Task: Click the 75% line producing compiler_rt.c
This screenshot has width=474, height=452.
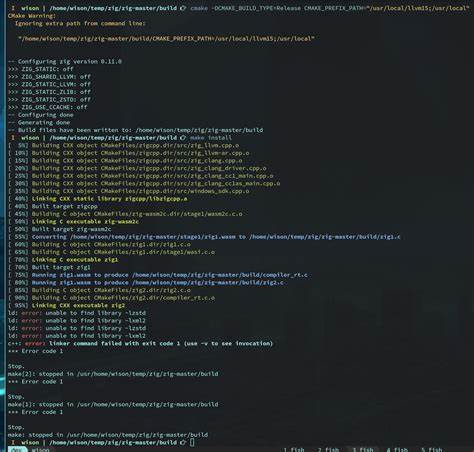Action: coord(158,275)
